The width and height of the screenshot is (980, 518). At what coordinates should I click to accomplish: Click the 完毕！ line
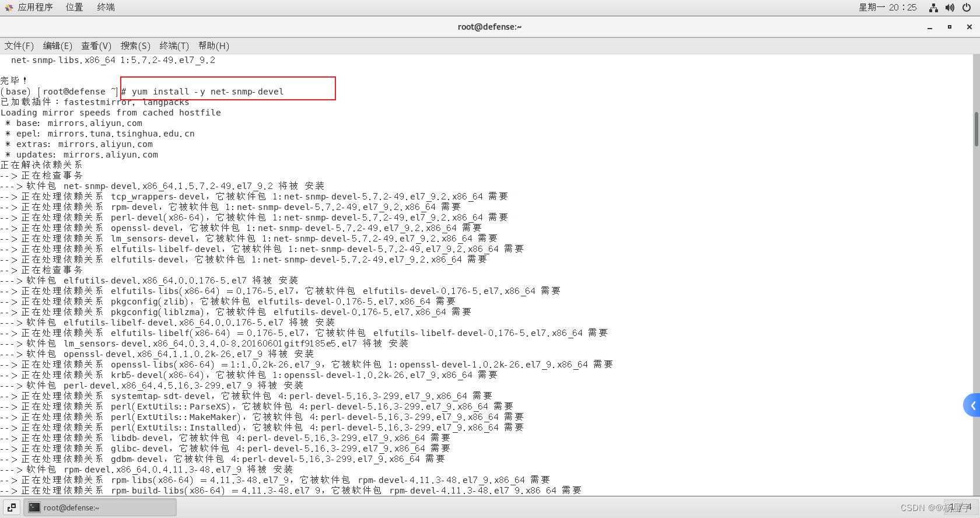[x=14, y=80]
